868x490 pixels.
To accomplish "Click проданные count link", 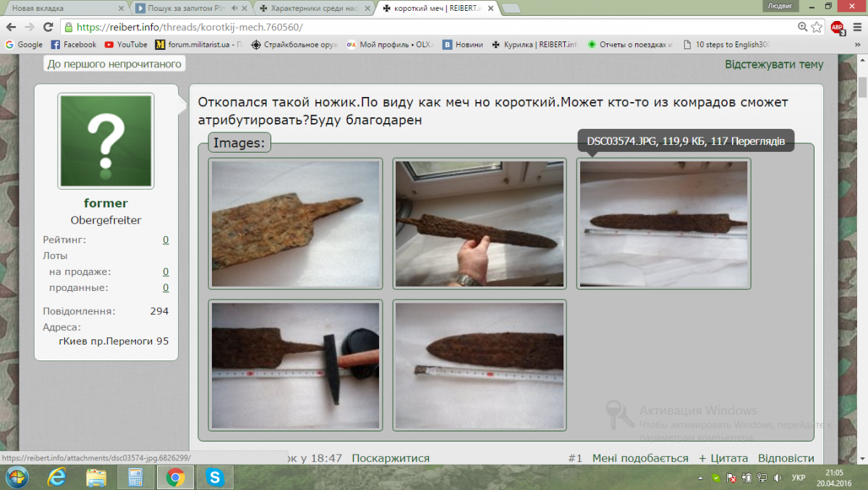I will 166,287.
